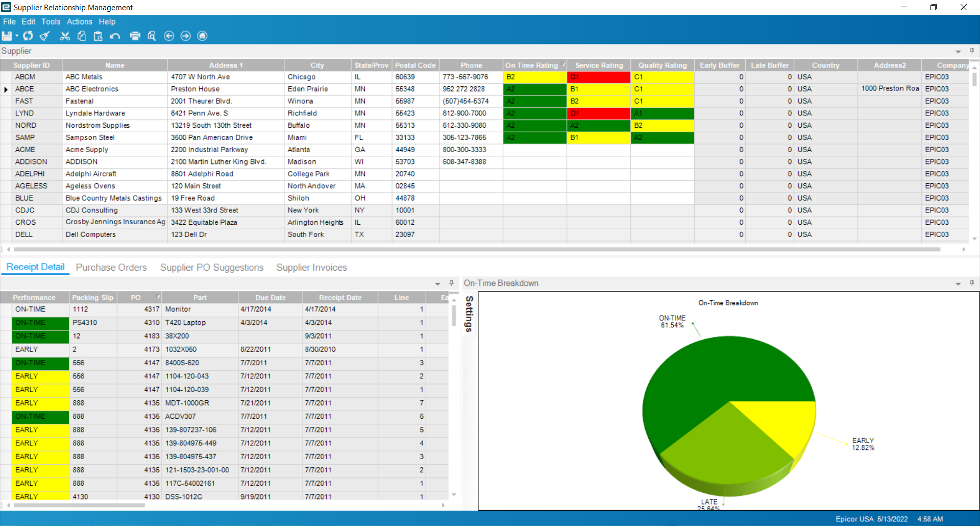Click the red D1 Service Rating cell for ABCM

[x=598, y=77]
